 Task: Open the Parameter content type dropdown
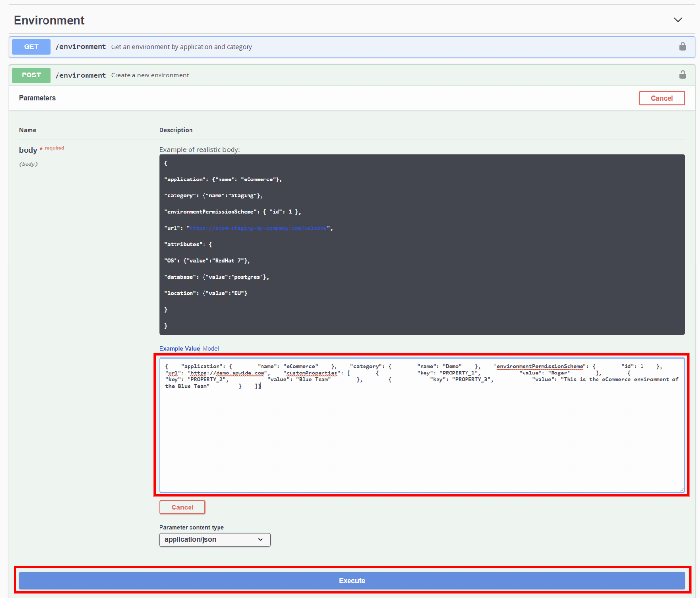[x=215, y=539]
